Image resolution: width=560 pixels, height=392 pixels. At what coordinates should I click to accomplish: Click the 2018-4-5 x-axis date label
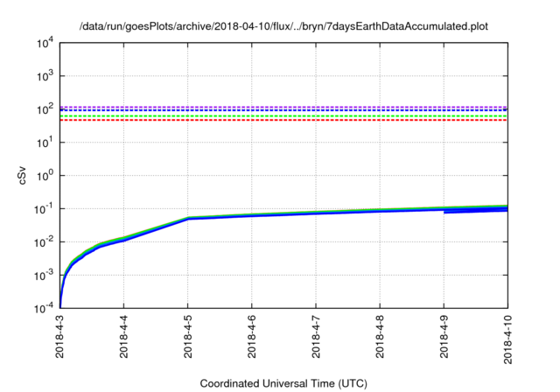[187, 336]
